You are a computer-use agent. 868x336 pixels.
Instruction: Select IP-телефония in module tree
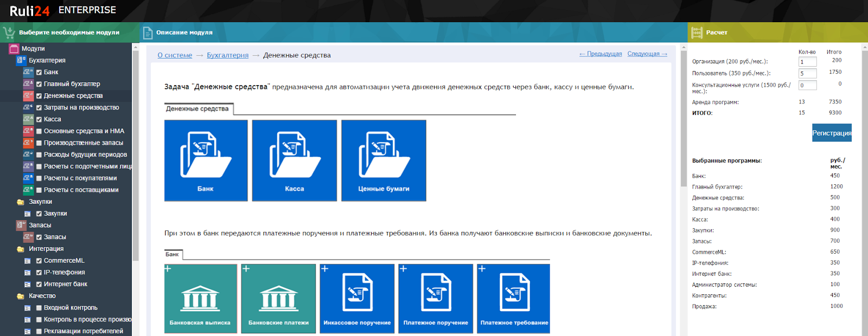[x=64, y=273]
